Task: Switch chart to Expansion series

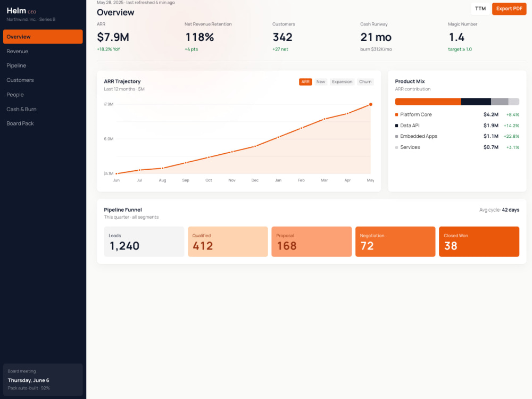Action: click(342, 82)
